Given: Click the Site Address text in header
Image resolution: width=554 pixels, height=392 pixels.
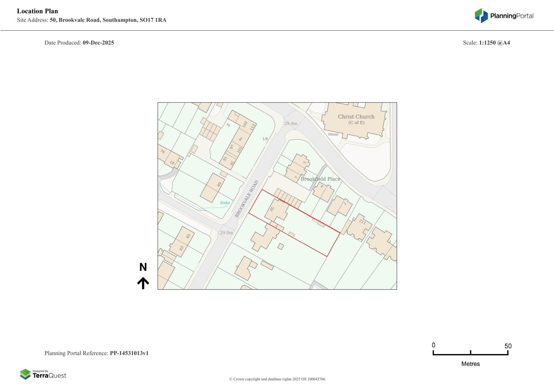Looking at the screenshot, I should click(x=92, y=20).
